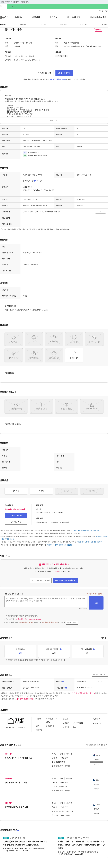This screenshot has height=868, width=108.
Task: Jump to 복리후생 section tab
Action: (x=63, y=25)
